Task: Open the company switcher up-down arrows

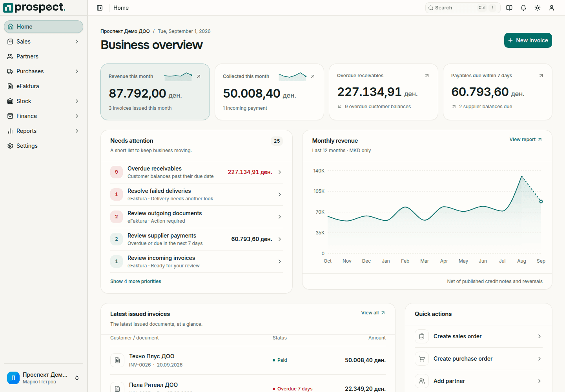Action: pos(77,378)
